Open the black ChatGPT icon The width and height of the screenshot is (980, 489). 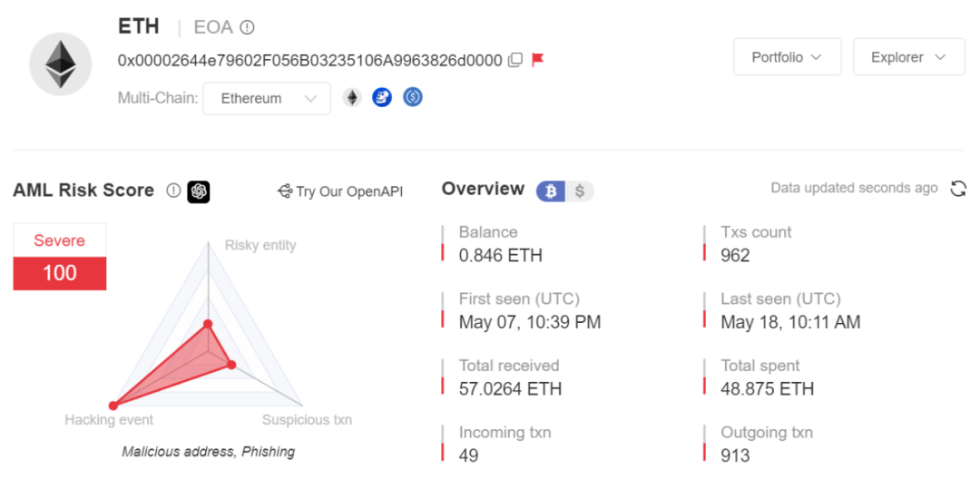[199, 191]
